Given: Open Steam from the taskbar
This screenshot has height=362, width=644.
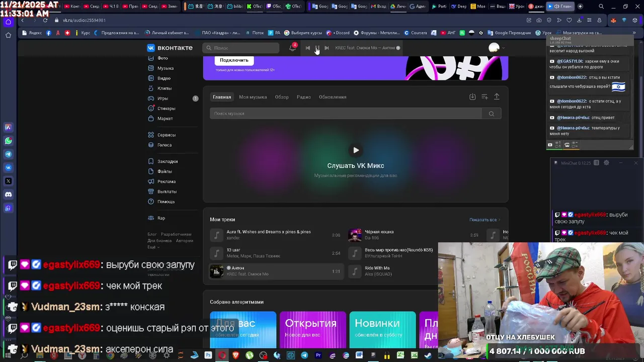Looking at the screenshot, I should pyautogui.click(x=428, y=355).
